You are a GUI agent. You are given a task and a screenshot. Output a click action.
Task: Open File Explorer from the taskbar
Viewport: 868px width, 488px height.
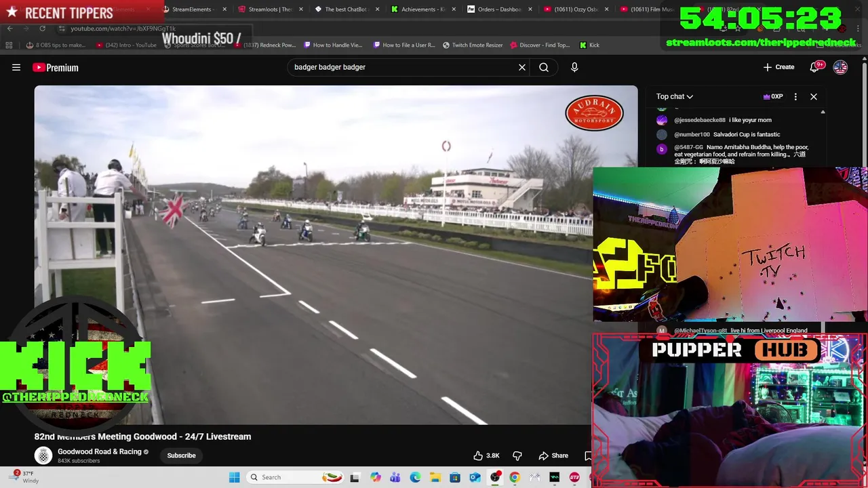pyautogui.click(x=435, y=477)
